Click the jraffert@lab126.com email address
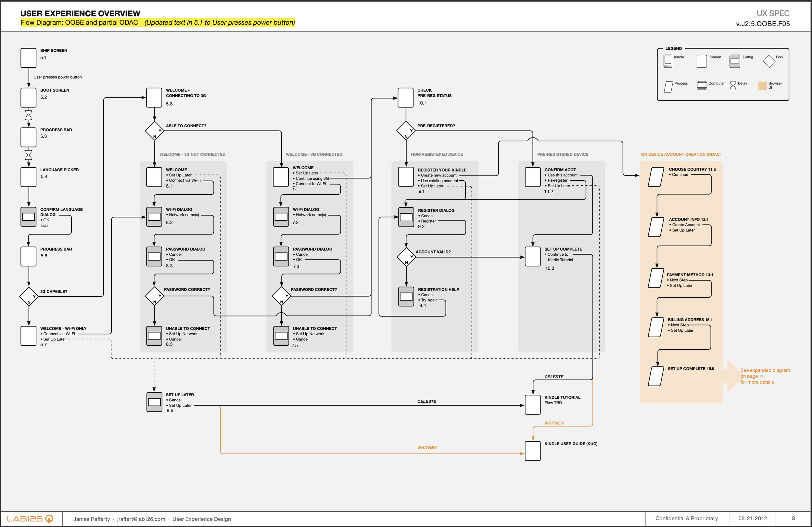The width and height of the screenshot is (812, 527). pos(141,519)
